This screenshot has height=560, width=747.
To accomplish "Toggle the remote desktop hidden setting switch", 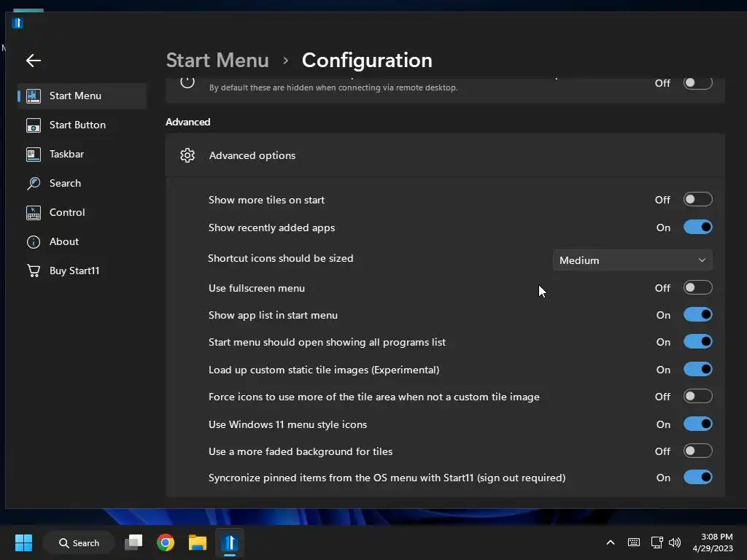I will tap(698, 82).
